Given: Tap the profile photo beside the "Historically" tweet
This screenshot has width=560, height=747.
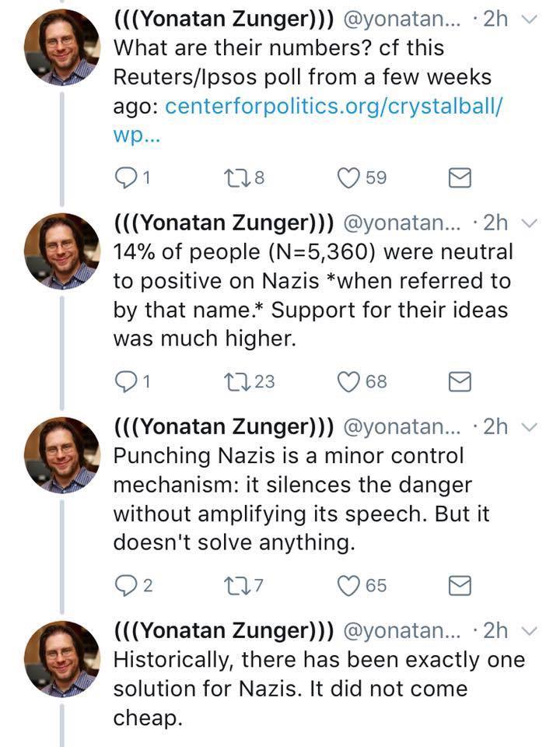Looking at the screenshot, I should (x=62, y=657).
